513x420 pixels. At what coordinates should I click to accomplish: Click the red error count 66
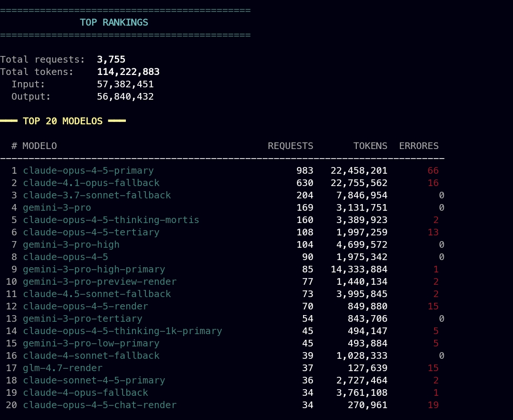coord(433,171)
